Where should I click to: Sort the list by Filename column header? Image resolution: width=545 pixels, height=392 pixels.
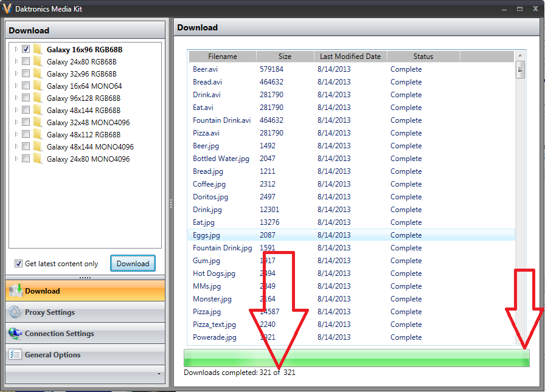pyautogui.click(x=223, y=57)
